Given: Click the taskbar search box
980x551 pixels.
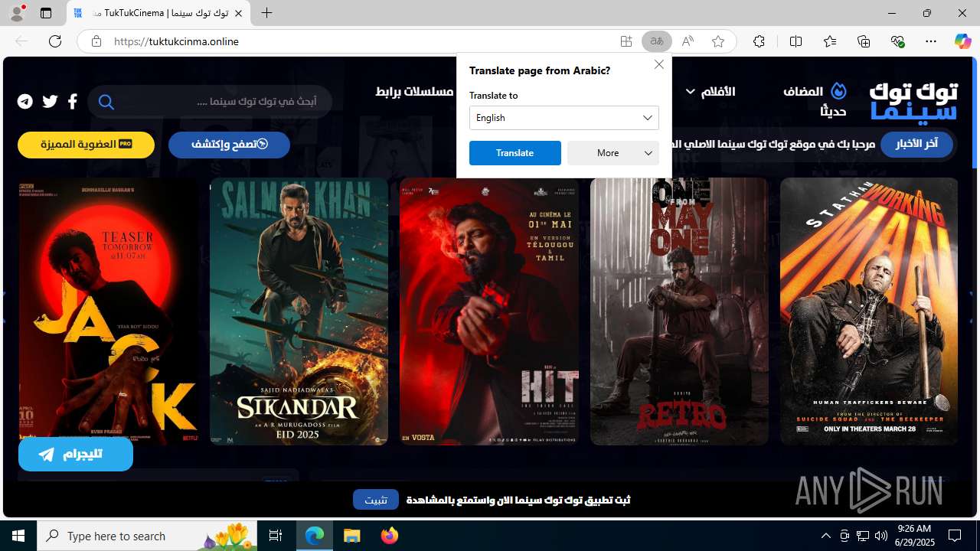Looking at the screenshot, I should [x=147, y=536].
